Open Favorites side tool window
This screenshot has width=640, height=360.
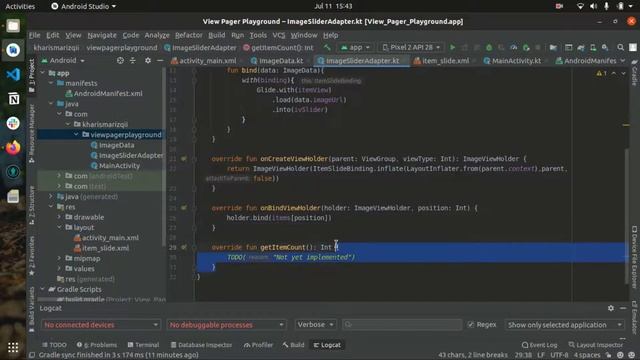click(x=32, y=255)
